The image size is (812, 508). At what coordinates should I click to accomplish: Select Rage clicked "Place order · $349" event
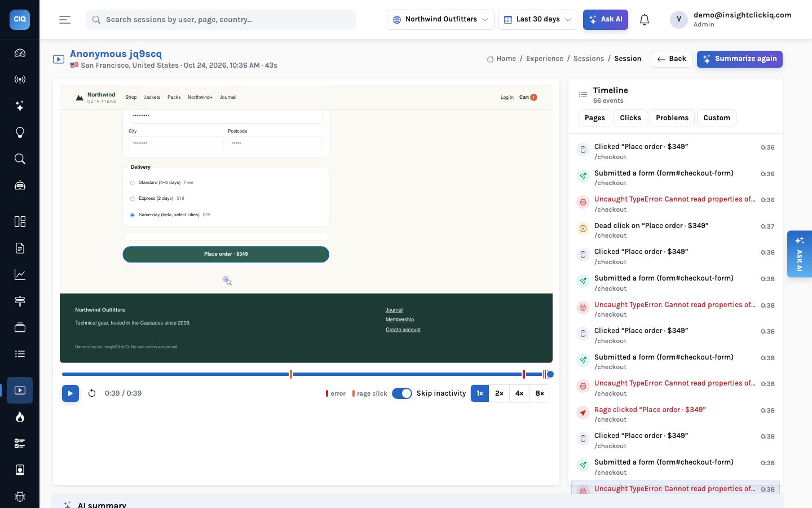coord(676,414)
